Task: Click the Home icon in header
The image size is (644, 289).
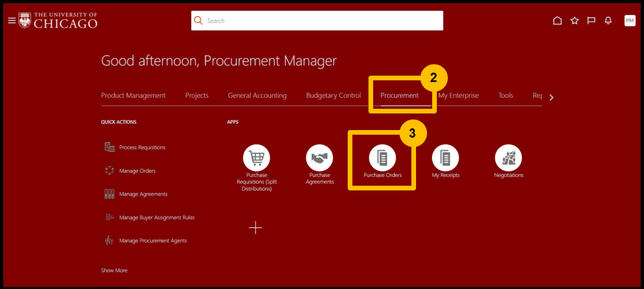Action: pos(557,21)
